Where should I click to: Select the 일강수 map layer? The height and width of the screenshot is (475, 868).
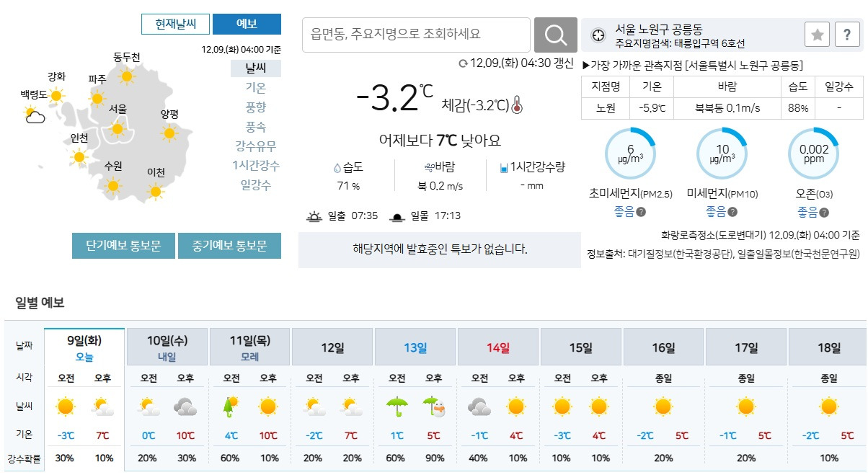pyautogui.click(x=256, y=185)
